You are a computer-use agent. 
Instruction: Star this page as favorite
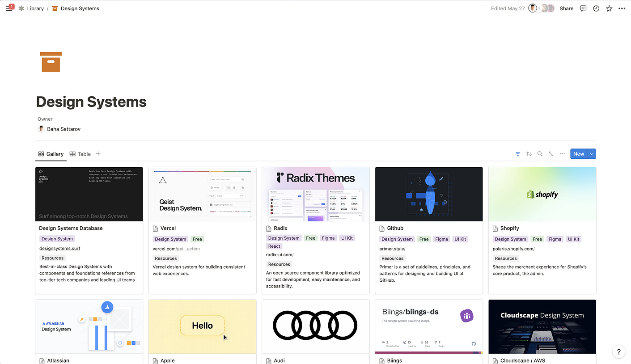(609, 8)
